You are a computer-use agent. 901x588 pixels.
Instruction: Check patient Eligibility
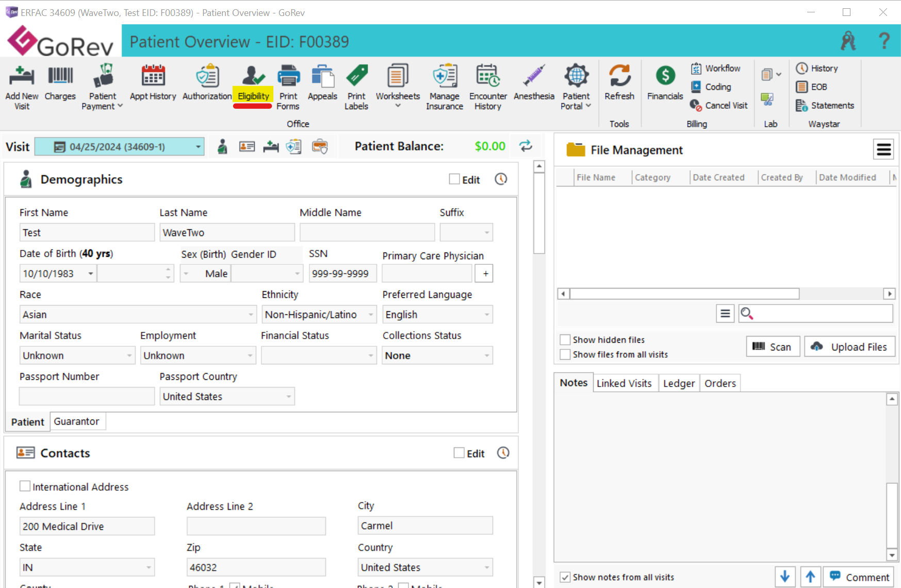(253, 82)
